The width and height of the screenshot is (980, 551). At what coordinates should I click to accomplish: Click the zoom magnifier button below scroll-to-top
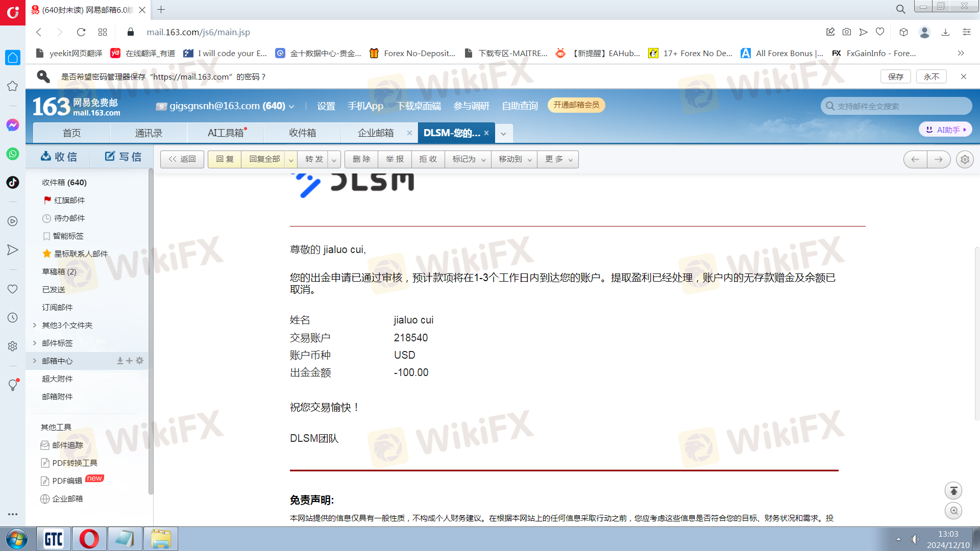953,511
